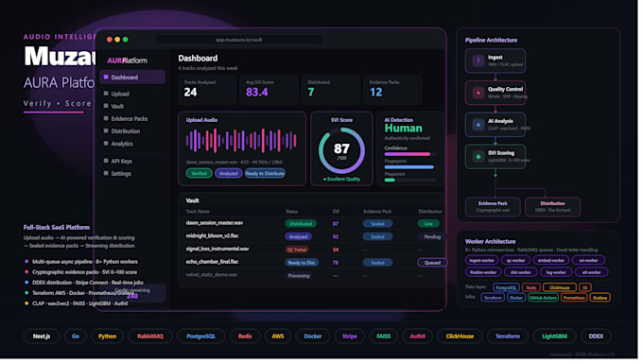The height and width of the screenshot is (364, 643).
Task: Open Distribution in the sidebar
Action: point(126,131)
